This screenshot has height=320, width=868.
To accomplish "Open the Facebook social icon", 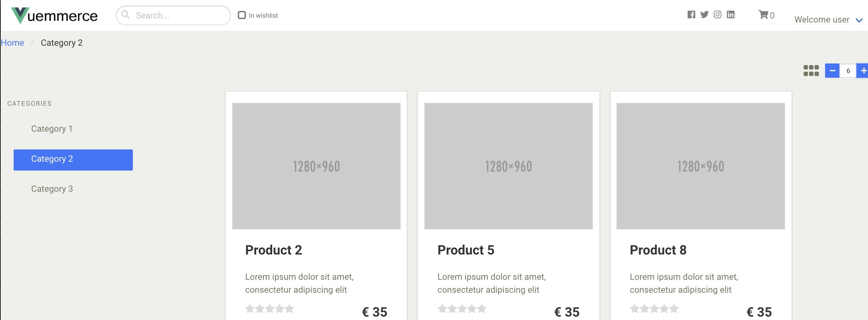I will (691, 15).
